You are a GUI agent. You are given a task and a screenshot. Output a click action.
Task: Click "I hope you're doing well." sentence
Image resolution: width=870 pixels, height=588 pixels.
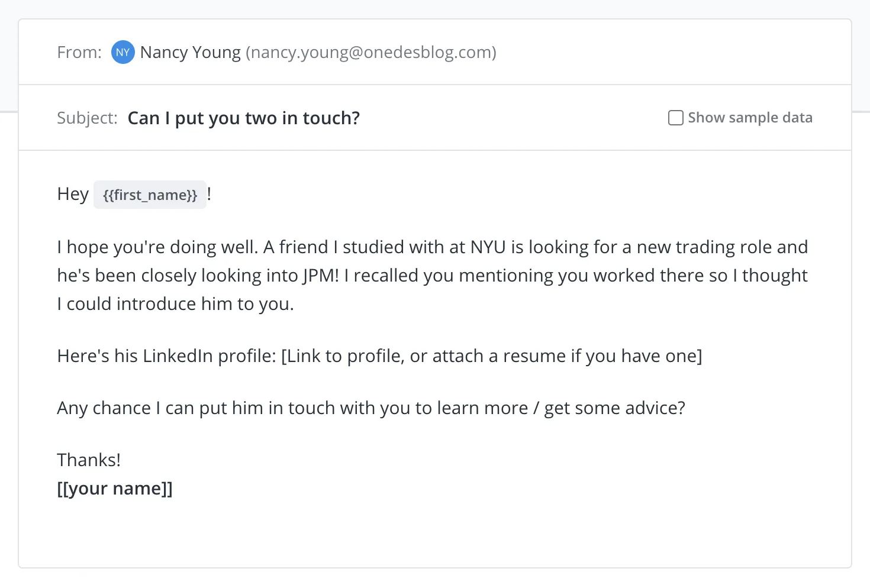tap(157, 247)
